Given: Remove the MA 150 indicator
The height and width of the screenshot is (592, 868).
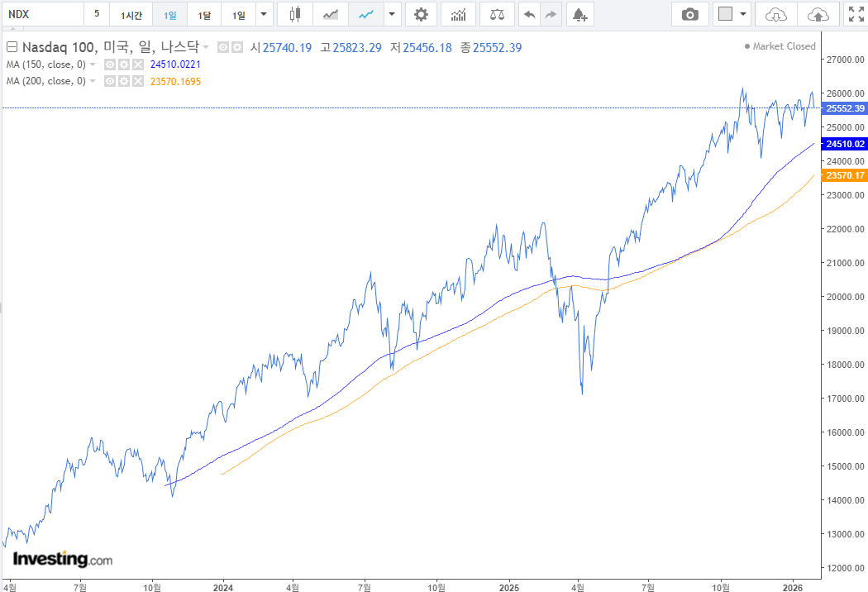Looking at the screenshot, I should (x=138, y=64).
